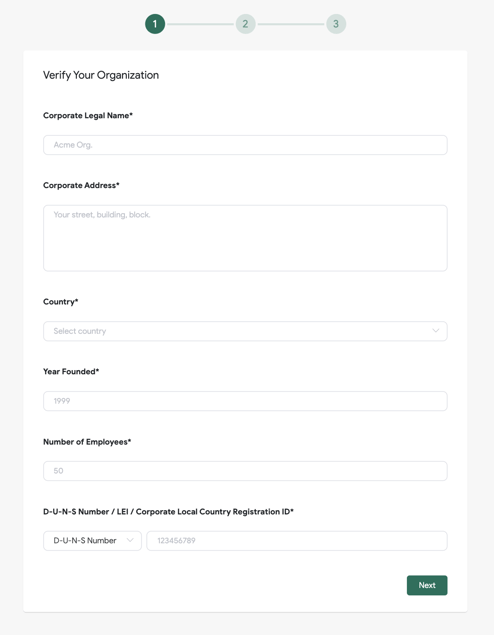
Task: Click the Year Founded label
Action: 71,372
